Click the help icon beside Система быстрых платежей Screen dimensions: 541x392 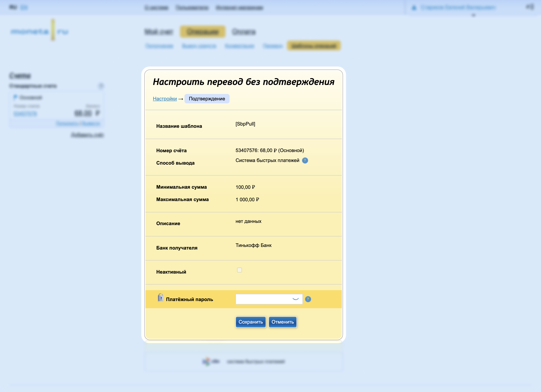pos(305,160)
